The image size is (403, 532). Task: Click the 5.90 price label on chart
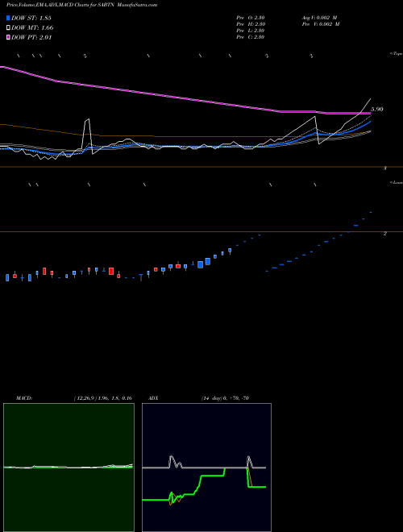point(377,110)
